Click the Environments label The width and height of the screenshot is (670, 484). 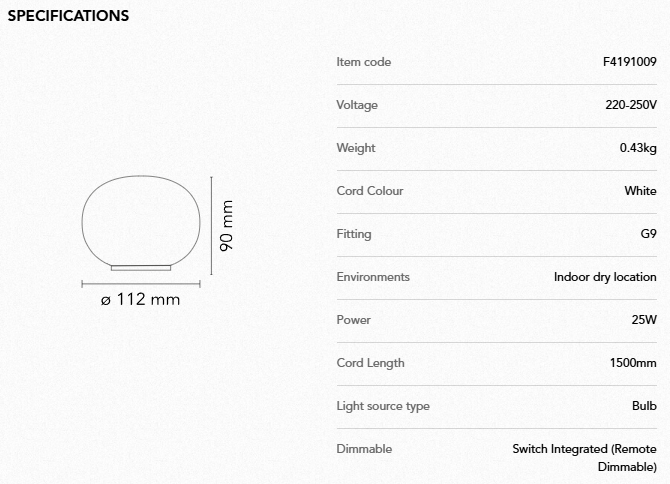point(373,277)
